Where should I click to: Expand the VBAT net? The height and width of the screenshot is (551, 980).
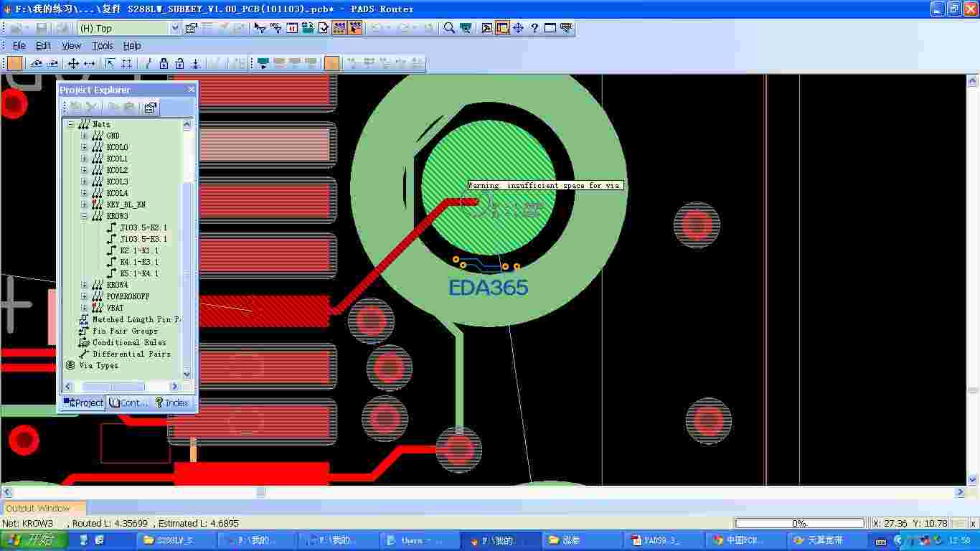[84, 308]
